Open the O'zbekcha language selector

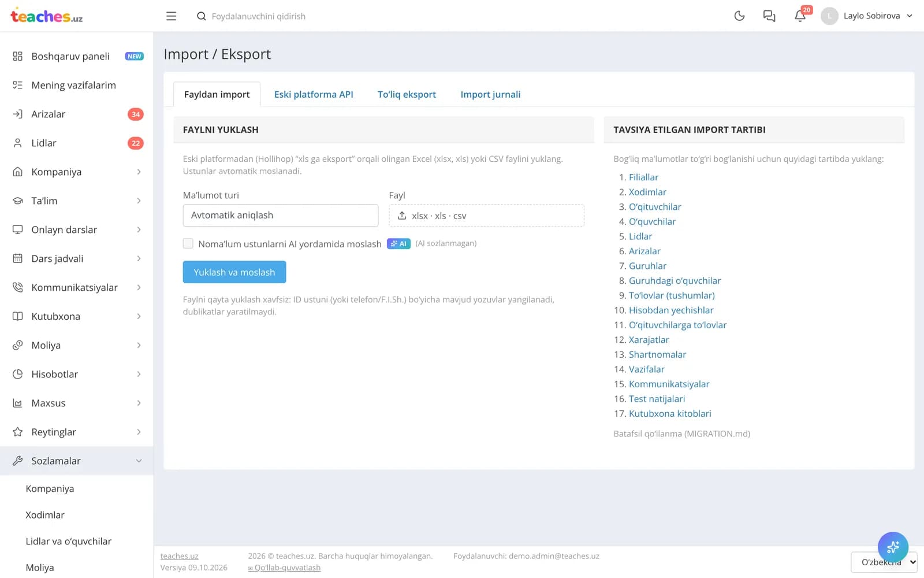coord(884,562)
